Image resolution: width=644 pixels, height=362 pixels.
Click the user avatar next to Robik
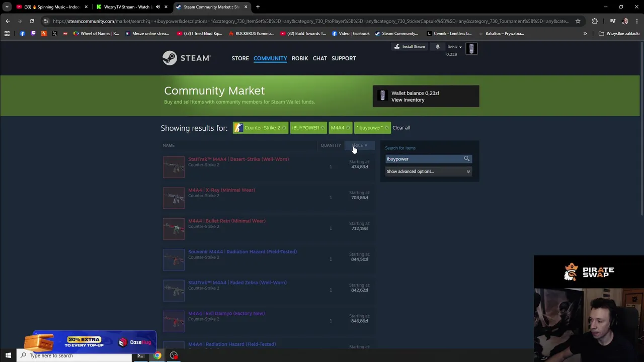pyautogui.click(x=471, y=49)
